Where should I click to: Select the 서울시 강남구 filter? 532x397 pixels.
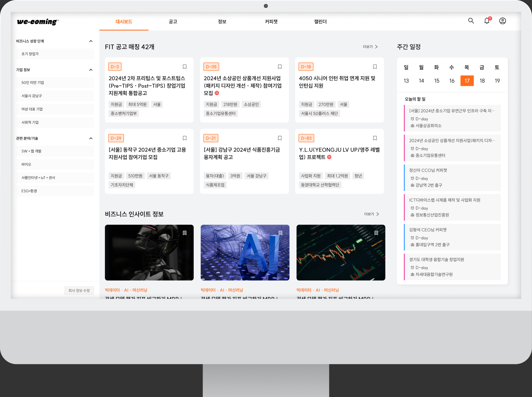pyautogui.click(x=55, y=96)
